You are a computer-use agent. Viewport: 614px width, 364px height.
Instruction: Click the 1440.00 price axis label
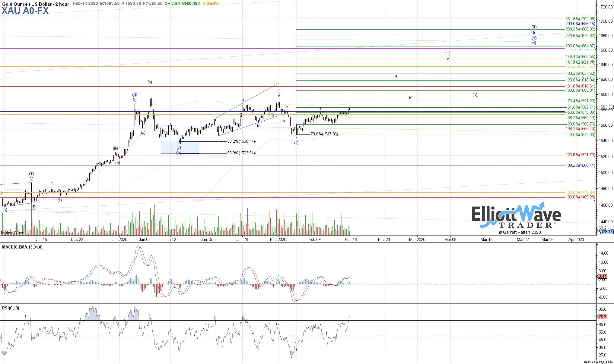(606, 222)
